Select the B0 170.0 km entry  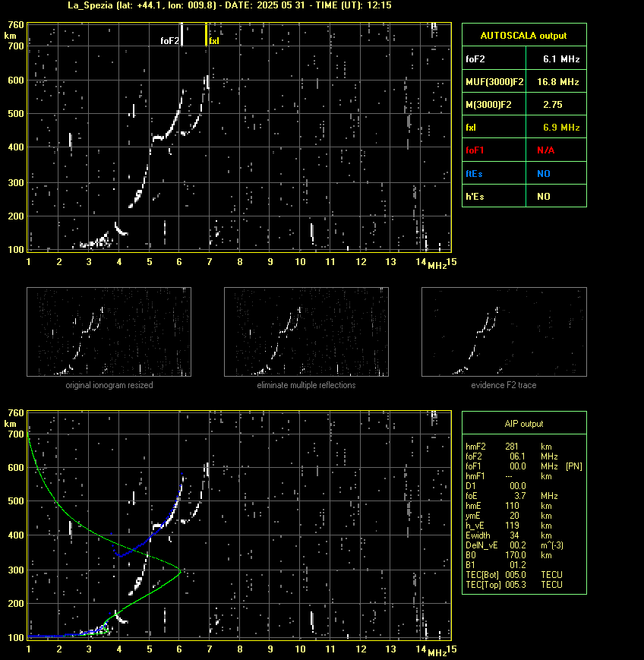pyautogui.click(x=509, y=555)
